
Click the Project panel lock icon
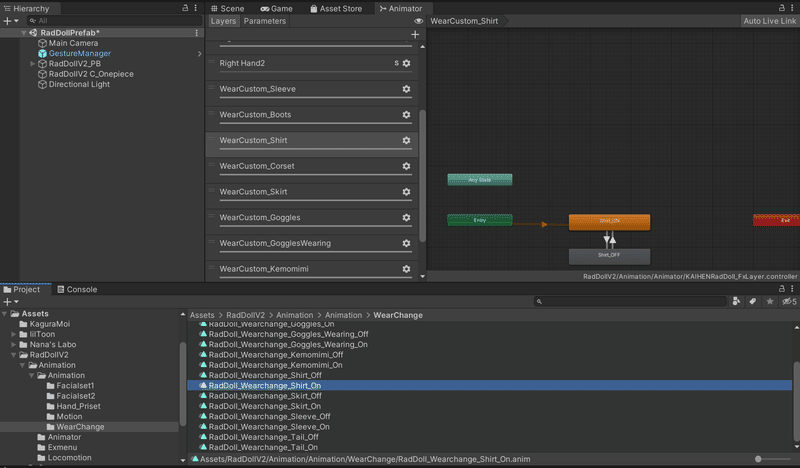click(781, 289)
